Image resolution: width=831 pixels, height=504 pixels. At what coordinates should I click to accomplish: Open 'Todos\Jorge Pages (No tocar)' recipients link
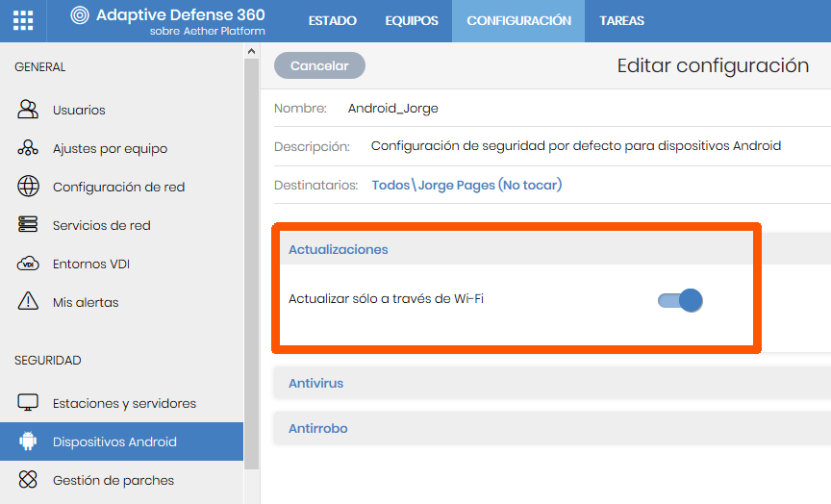(x=466, y=185)
